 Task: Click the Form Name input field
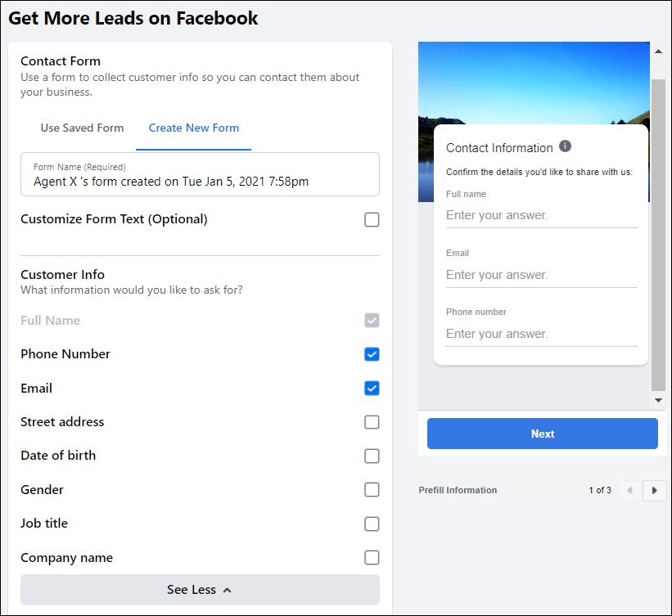click(x=200, y=181)
